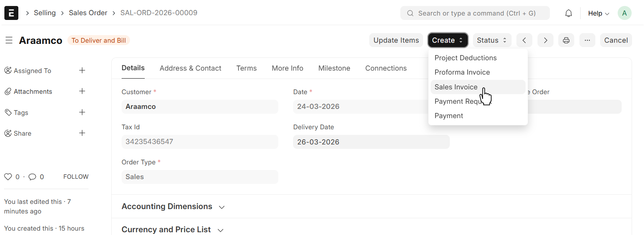Add an attachment with the plus icon
This screenshot has height=245, width=644.
pyautogui.click(x=82, y=91)
